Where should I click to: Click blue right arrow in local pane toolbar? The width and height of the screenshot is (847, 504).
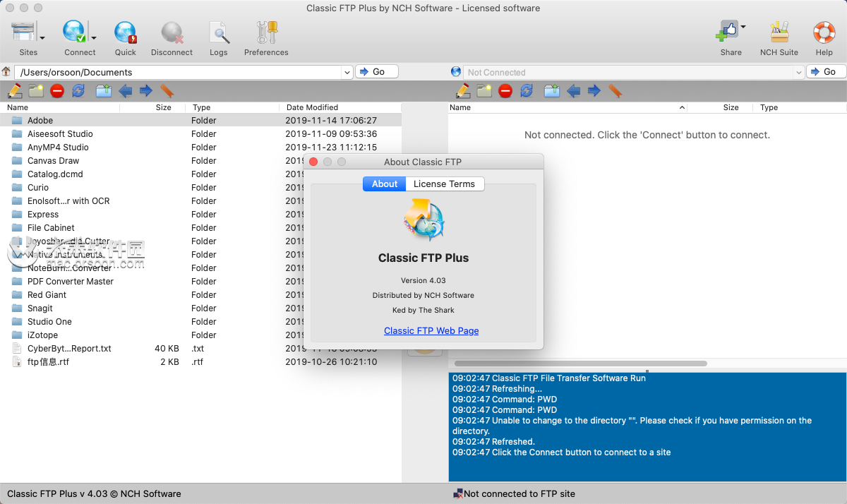click(x=146, y=90)
